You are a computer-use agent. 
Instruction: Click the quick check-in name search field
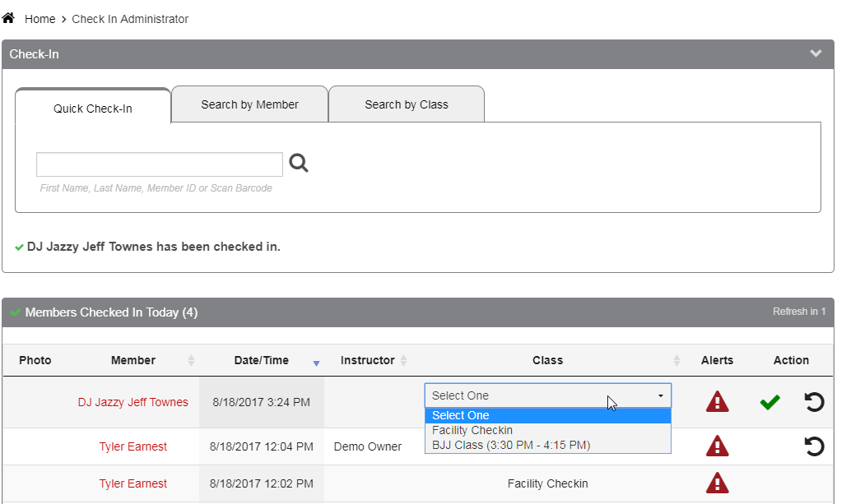pyautogui.click(x=160, y=164)
